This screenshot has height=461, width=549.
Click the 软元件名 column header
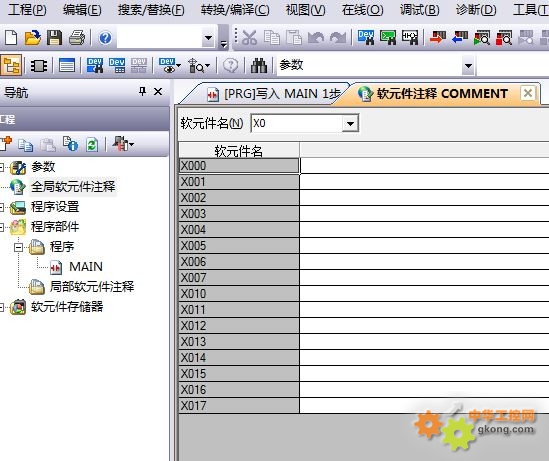(x=239, y=150)
